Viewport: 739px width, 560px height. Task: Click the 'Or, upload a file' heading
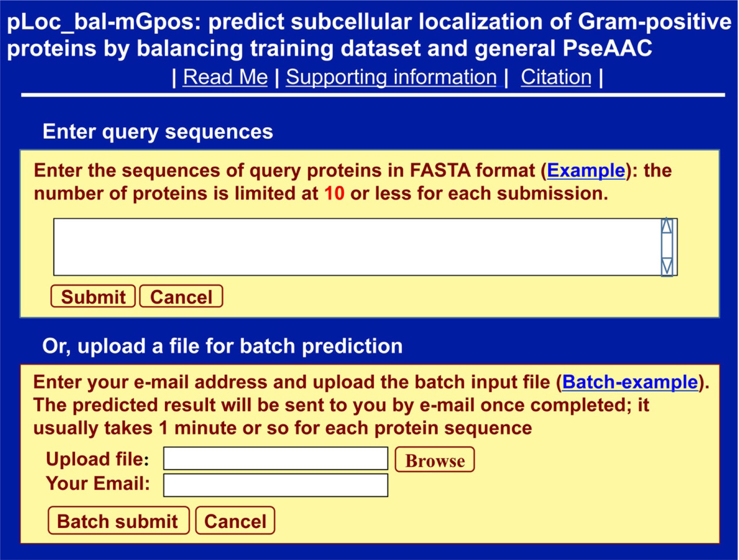click(x=222, y=346)
